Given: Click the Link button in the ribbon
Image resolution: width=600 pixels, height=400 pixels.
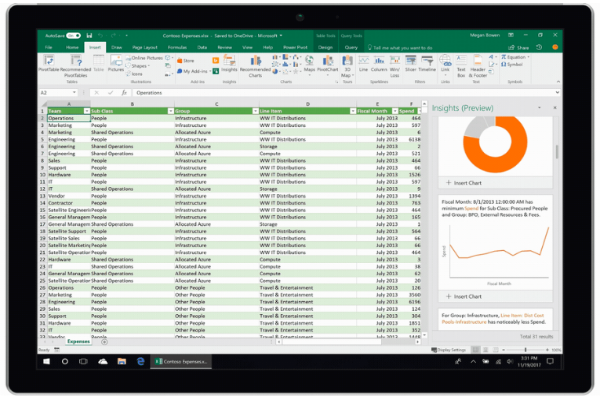Looking at the screenshot, I should [x=445, y=64].
